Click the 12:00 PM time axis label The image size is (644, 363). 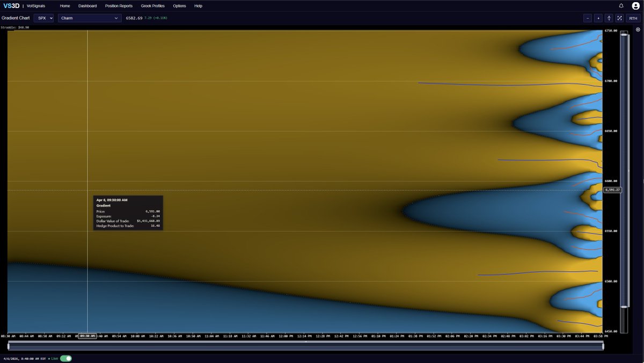286,336
